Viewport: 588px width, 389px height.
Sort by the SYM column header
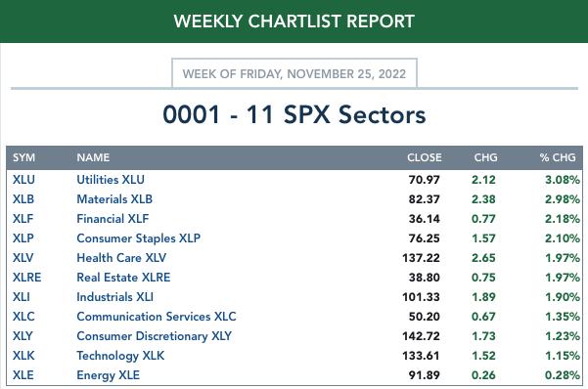24,157
